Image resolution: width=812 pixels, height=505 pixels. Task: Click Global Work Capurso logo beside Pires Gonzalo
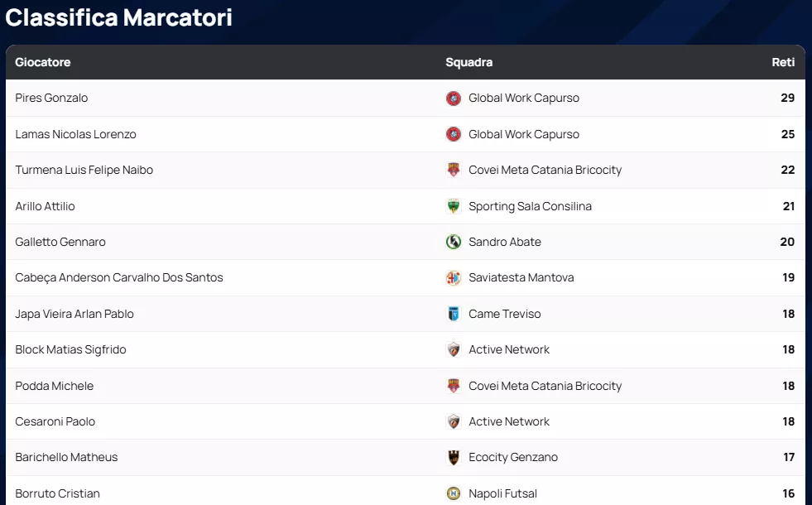pyautogui.click(x=453, y=98)
